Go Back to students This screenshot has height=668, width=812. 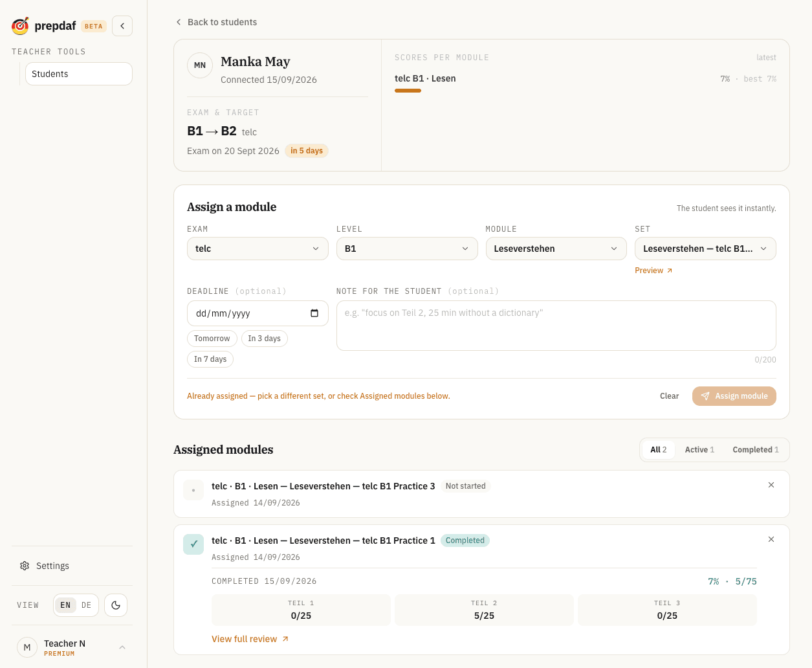pos(216,22)
